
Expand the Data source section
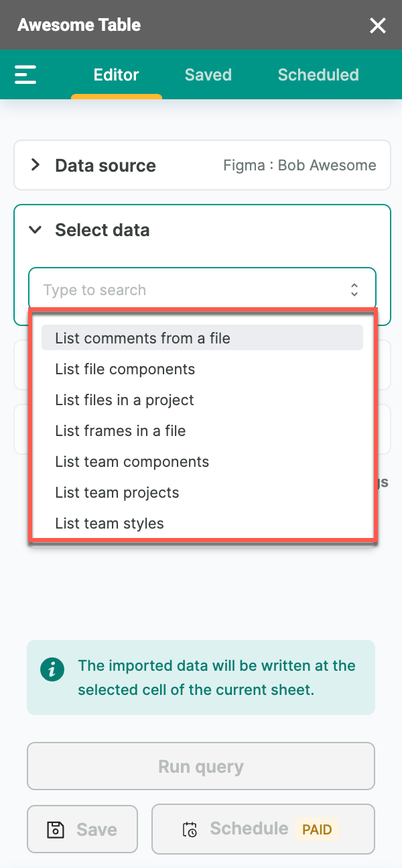coord(36,165)
